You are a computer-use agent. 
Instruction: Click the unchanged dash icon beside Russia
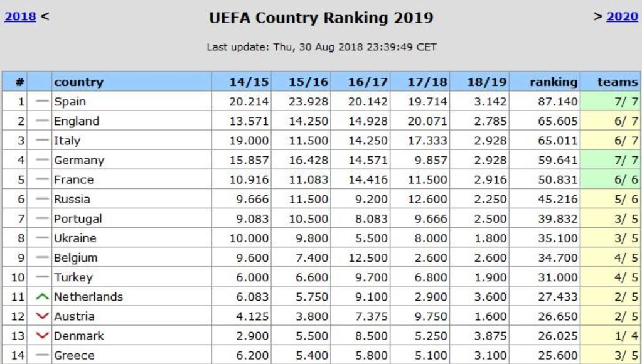pyautogui.click(x=43, y=199)
